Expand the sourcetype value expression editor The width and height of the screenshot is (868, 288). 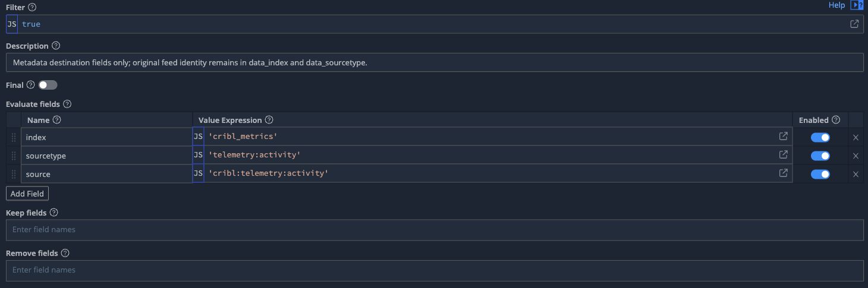pyautogui.click(x=784, y=154)
